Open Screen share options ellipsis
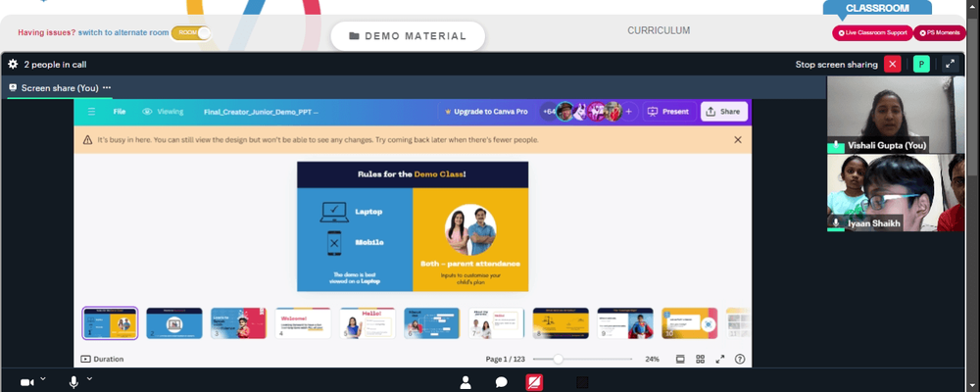Image resolution: width=980 pixels, height=392 pixels. pyautogui.click(x=107, y=87)
